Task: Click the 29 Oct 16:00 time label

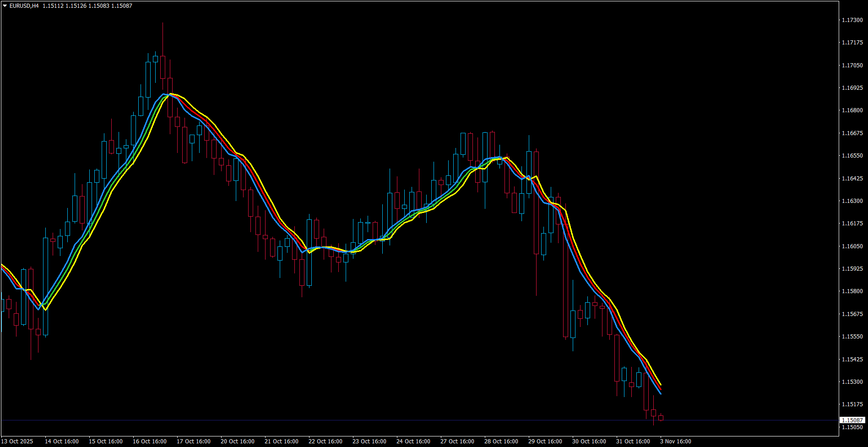Action: [545, 442]
